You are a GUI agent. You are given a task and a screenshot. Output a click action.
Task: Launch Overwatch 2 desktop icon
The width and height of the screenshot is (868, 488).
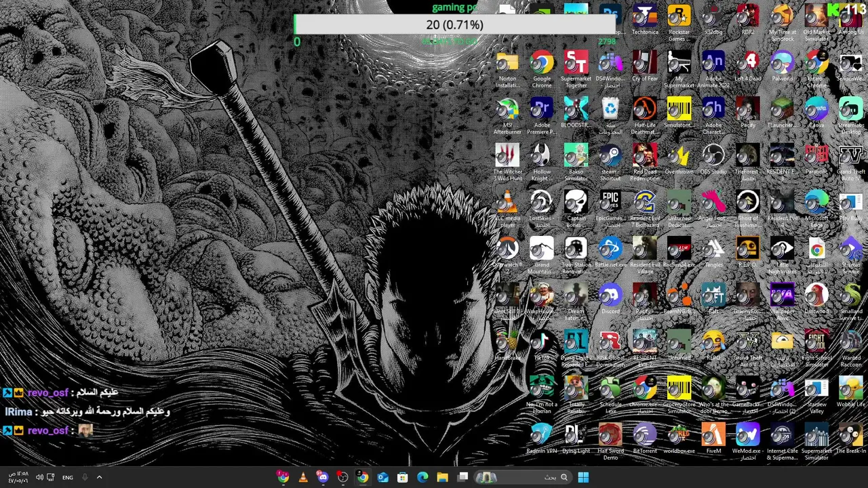tap(507, 252)
